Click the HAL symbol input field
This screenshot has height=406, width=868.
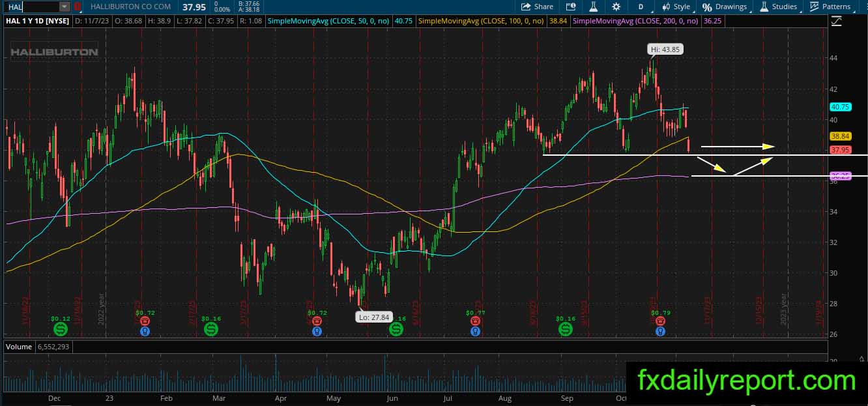[x=33, y=7]
